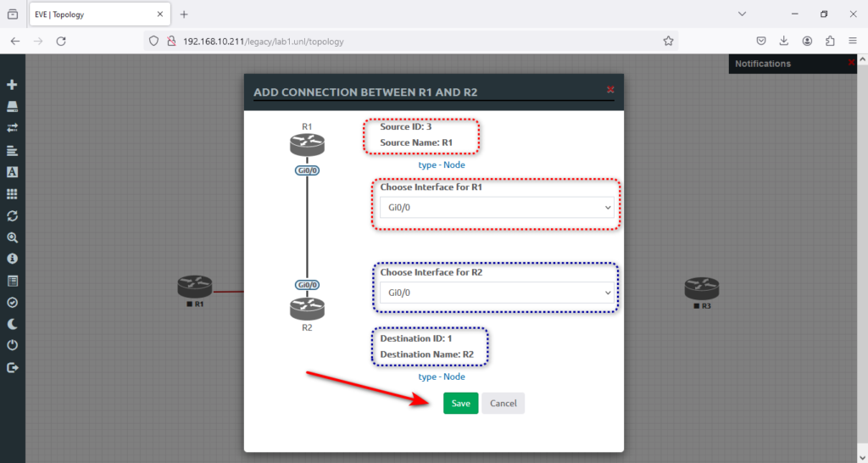Reload the page
The width and height of the screenshot is (868, 463).
pos(61,41)
